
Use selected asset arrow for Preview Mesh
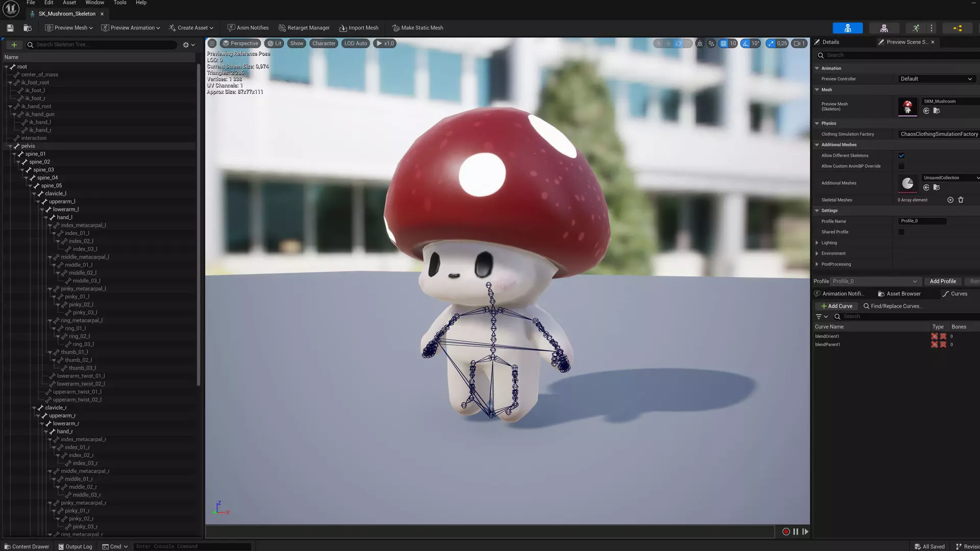(x=926, y=111)
